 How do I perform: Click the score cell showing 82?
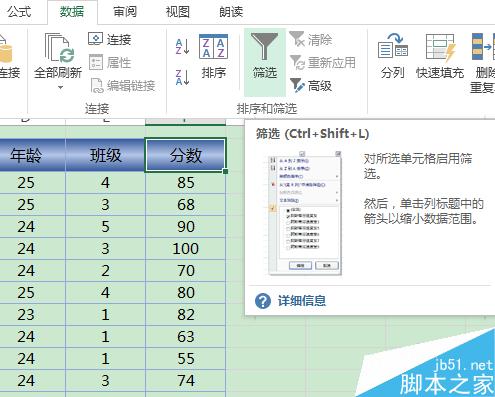click(186, 315)
